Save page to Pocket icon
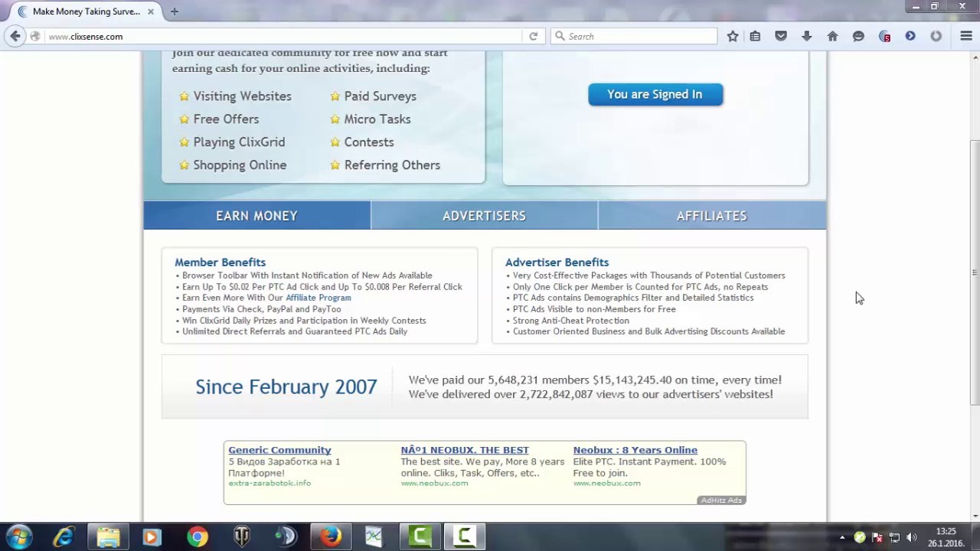Screen dimensions: 980x551 point(781,36)
